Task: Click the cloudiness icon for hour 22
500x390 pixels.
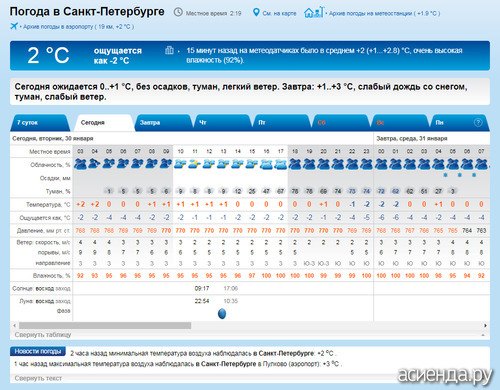Action: 352,164
